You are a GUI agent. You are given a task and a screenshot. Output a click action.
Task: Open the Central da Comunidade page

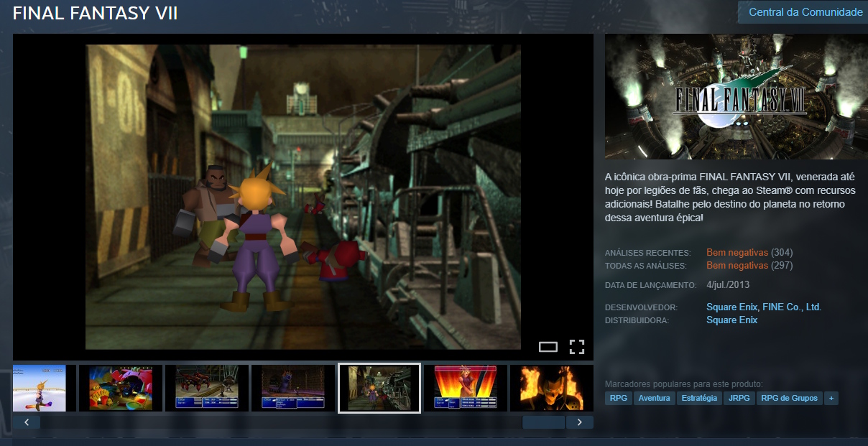(x=805, y=11)
